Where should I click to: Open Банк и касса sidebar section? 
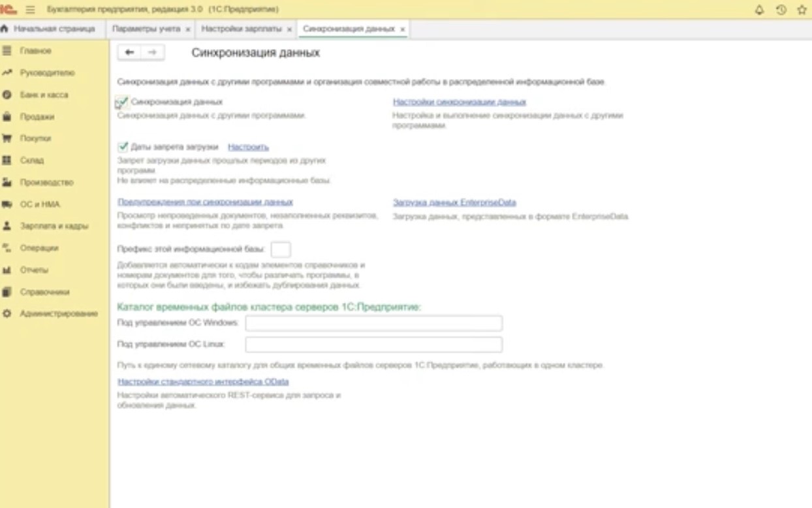[43, 95]
